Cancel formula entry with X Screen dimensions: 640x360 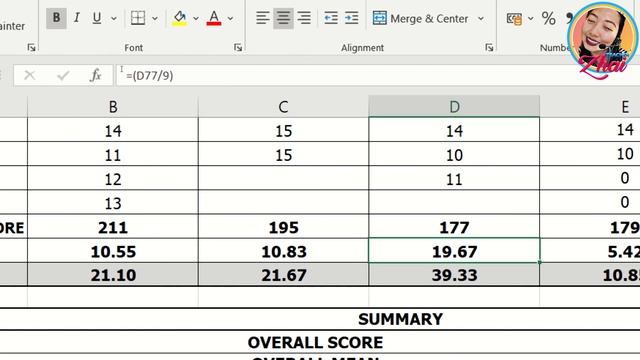[x=29, y=75]
